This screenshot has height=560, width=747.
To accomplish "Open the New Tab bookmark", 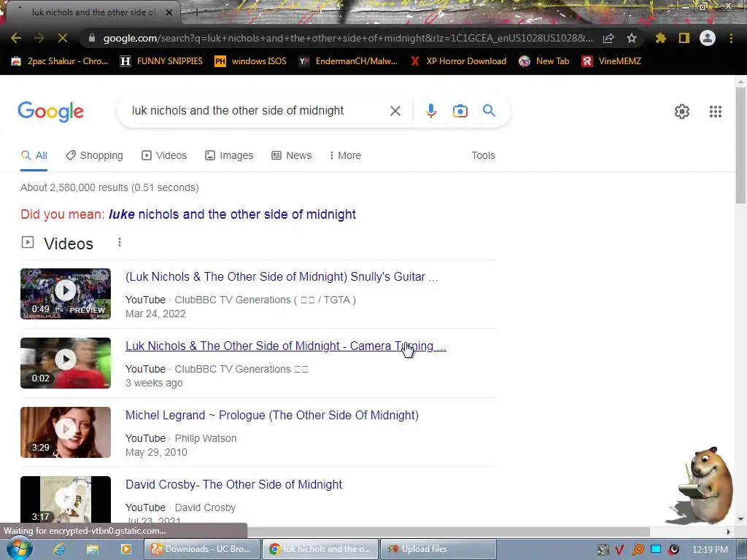I will (544, 61).
